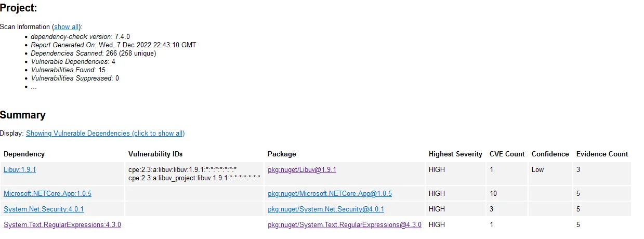Click 'Showing Vulnerable Dependencies (click to show all)'
The image size is (644, 239).
point(105,134)
